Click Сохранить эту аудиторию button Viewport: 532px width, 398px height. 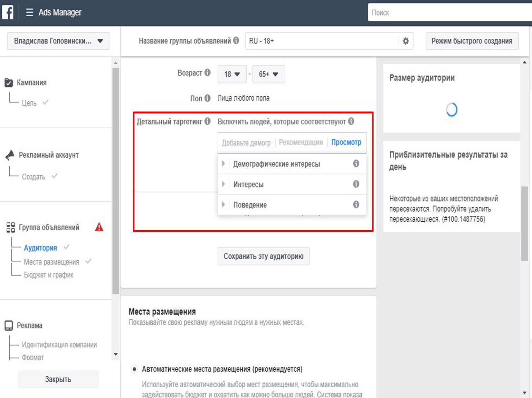[263, 256]
